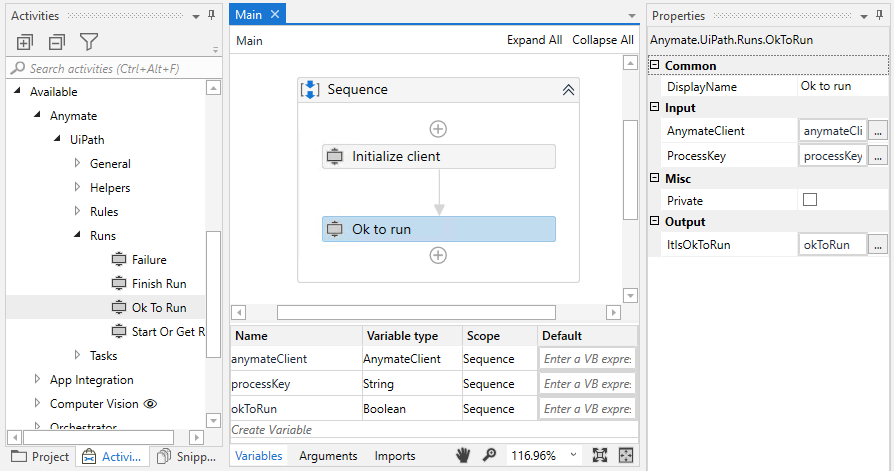894x471 pixels.
Task: Open the ProcessKey expression editor ellipsis button
Action: tap(878, 155)
